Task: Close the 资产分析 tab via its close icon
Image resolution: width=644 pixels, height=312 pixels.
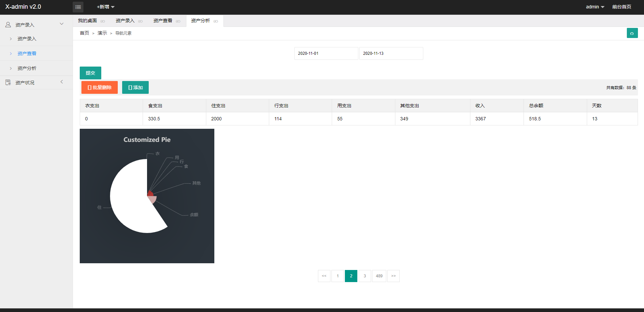Action: click(x=216, y=21)
